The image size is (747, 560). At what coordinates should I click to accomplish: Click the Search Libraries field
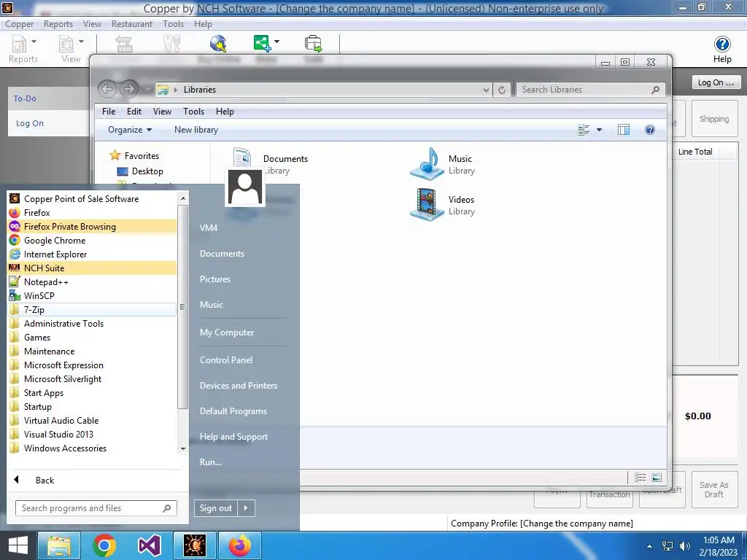tap(590, 90)
